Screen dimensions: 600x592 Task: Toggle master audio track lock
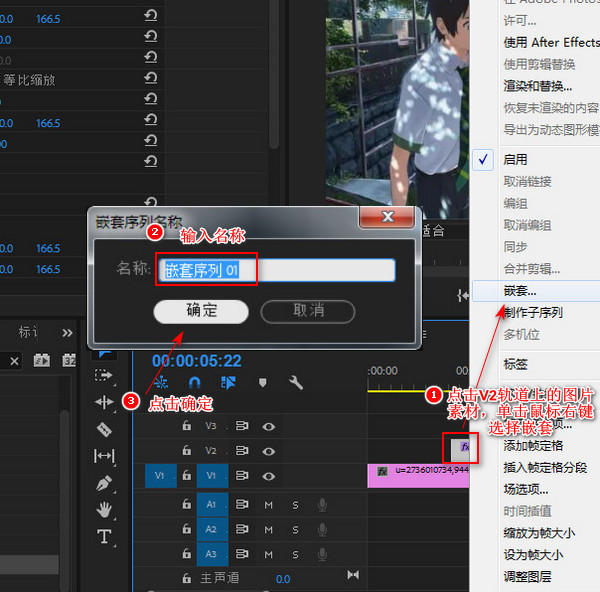(187, 578)
